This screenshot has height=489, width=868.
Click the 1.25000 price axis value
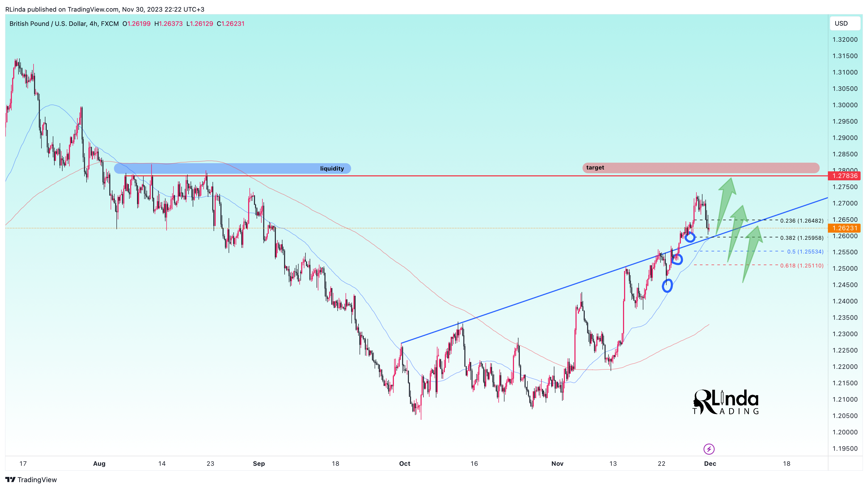point(845,269)
